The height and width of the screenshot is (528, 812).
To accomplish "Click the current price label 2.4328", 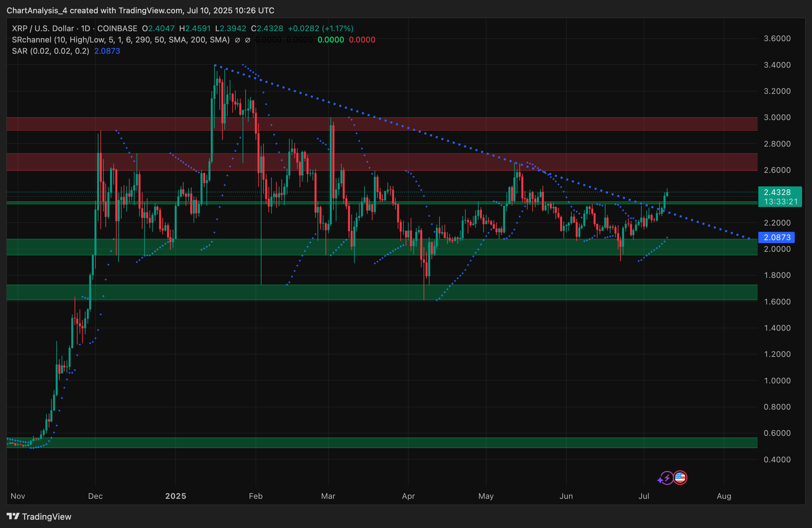I will [777, 192].
